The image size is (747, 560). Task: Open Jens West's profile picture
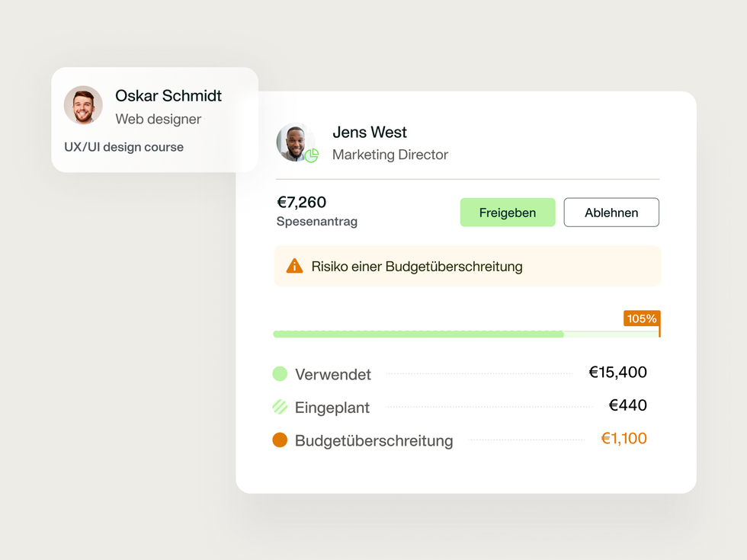[x=296, y=142]
